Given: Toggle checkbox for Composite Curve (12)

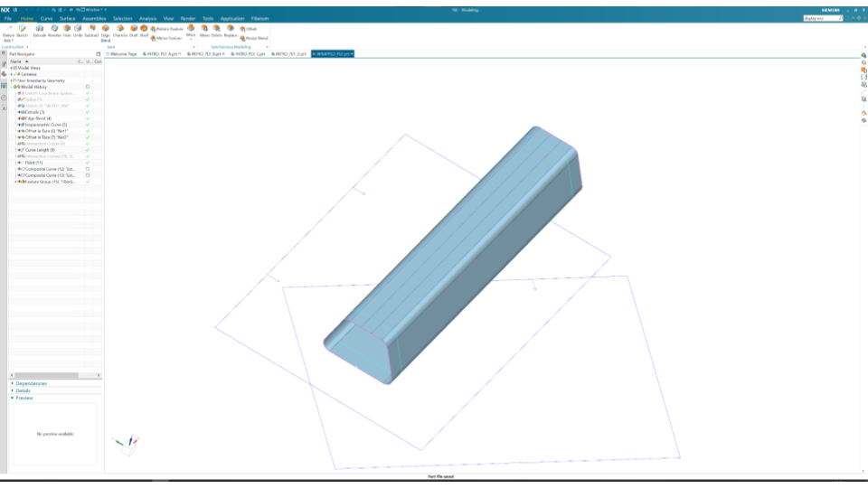Looking at the screenshot, I should 88,169.
